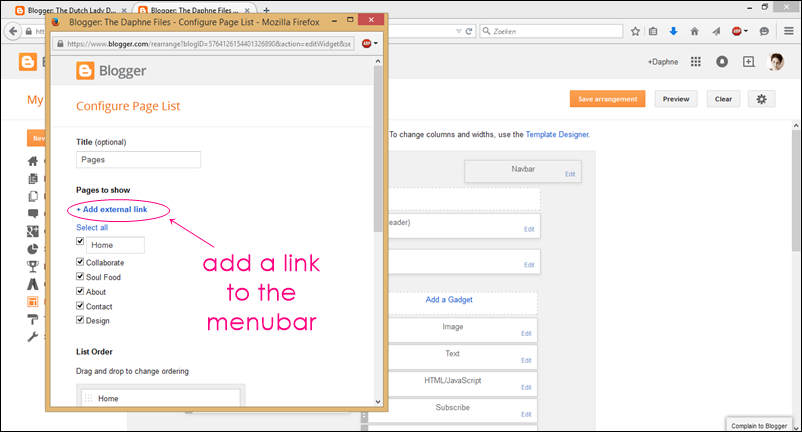Open search bar history dropdown arrow
The image size is (802, 432).
[x=459, y=31]
